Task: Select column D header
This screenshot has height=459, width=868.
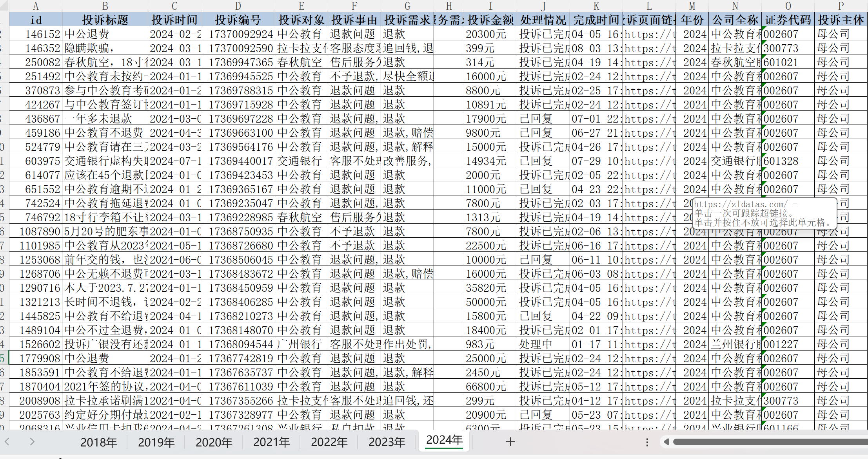Action: coord(238,6)
